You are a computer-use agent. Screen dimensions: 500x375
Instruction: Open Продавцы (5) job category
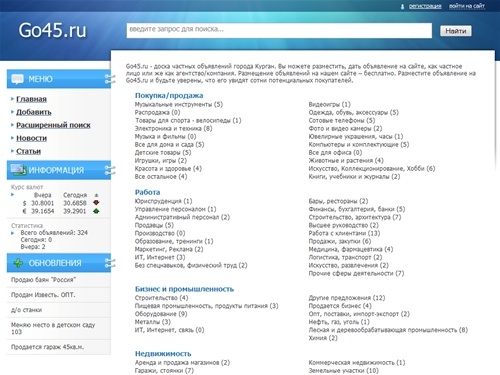click(x=154, y=225)
